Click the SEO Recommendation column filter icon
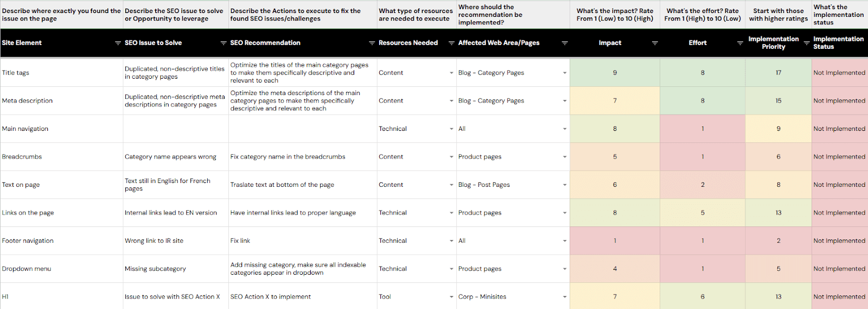 tap(372, 43)
